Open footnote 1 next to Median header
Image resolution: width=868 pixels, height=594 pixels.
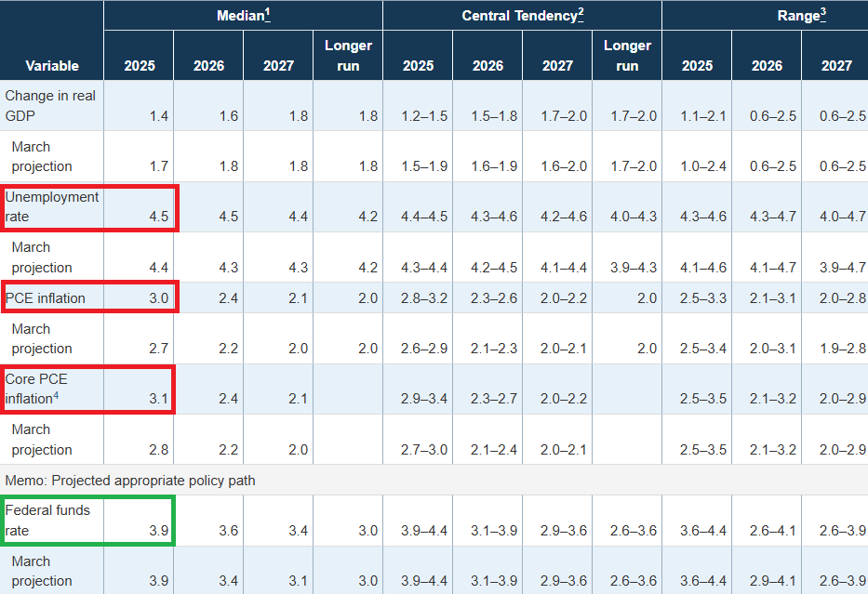266,14
